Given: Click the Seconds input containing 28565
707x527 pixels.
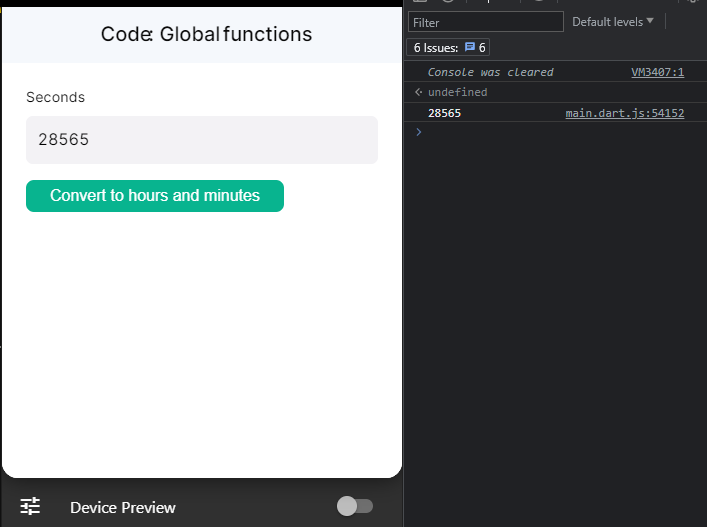Looking at the screenshot, I should click(x=201, y=140).
